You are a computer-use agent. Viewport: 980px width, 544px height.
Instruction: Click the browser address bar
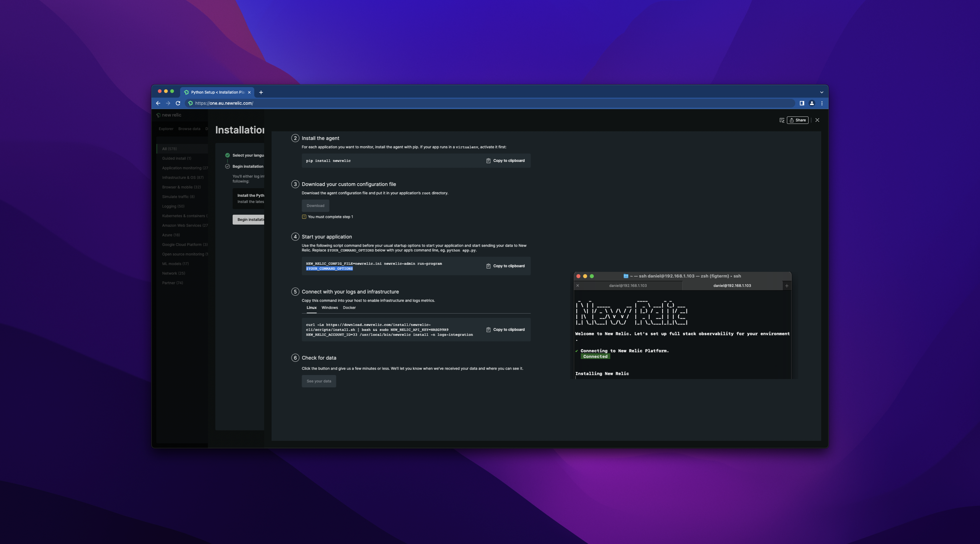tap(456, 103)
